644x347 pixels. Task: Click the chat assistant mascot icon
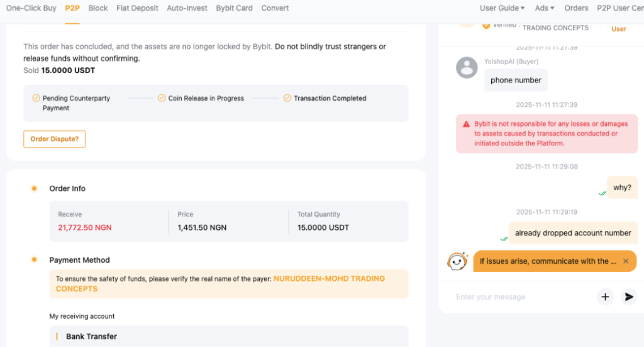point(458,261)
